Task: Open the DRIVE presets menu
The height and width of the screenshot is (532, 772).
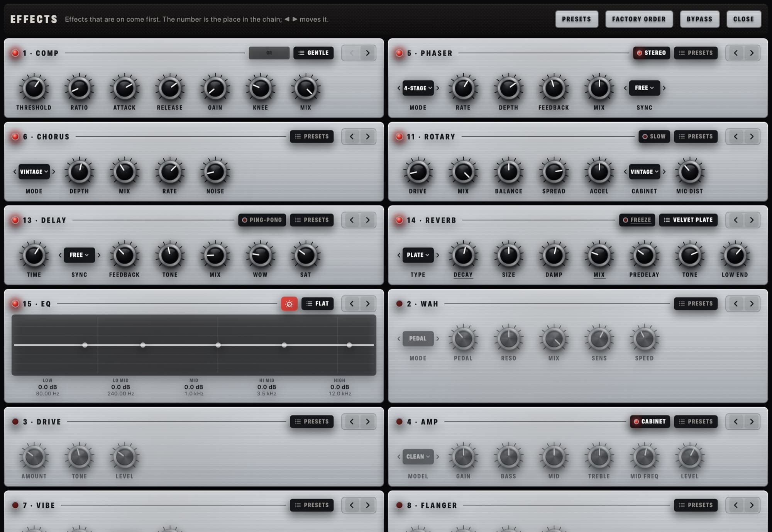Action: [x=312, y=422]
